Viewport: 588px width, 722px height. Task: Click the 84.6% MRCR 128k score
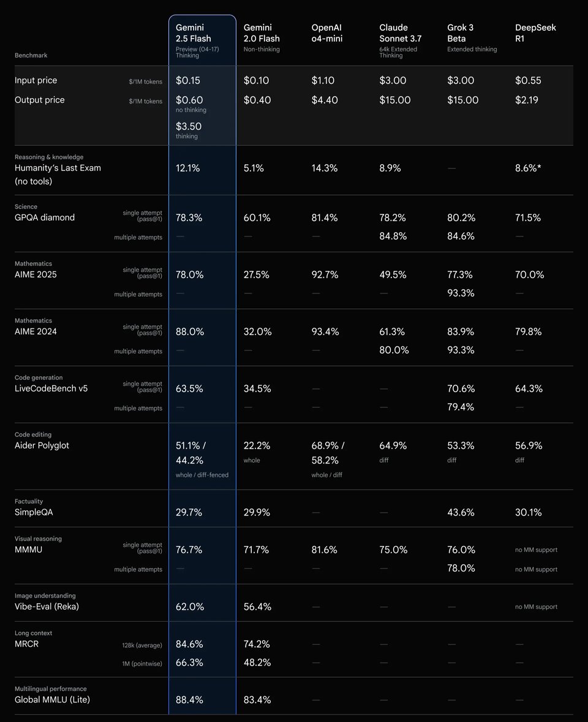[189, 644]
